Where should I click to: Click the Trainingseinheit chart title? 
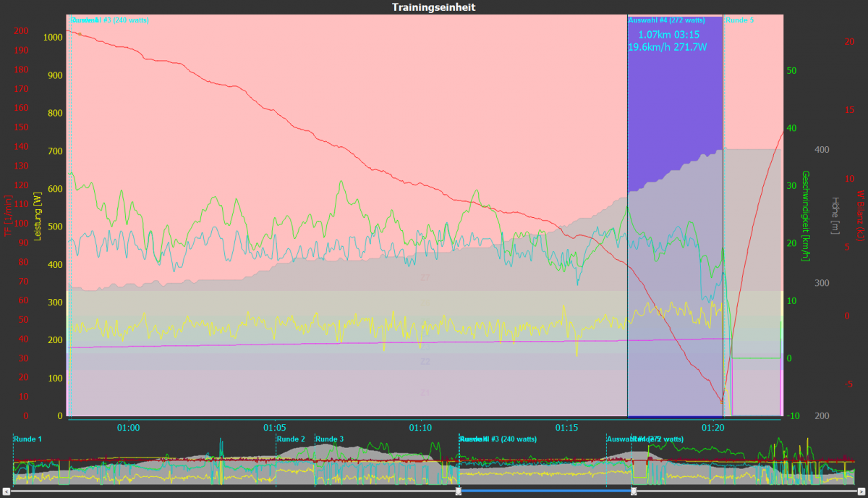pyautogui.click(x=433, y=7)
